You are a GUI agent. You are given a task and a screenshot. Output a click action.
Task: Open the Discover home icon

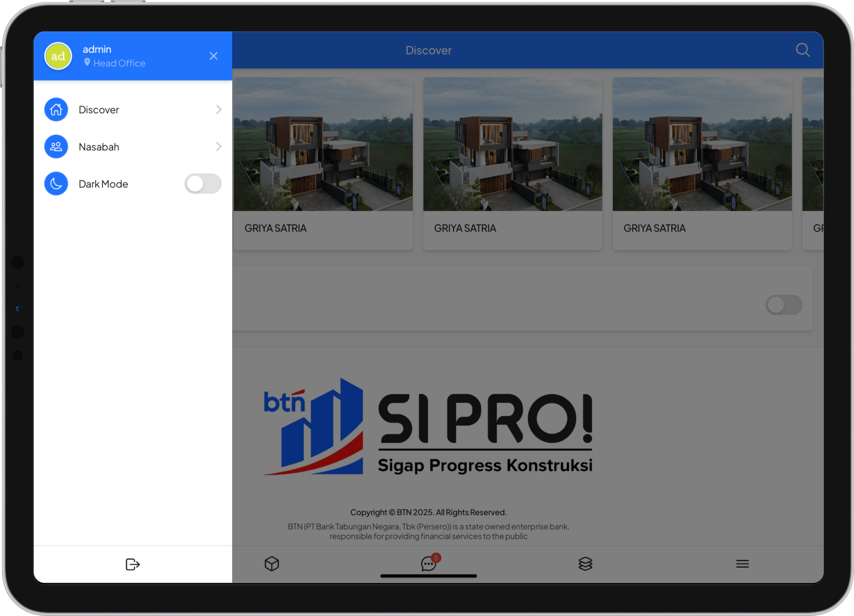(56, 109)
